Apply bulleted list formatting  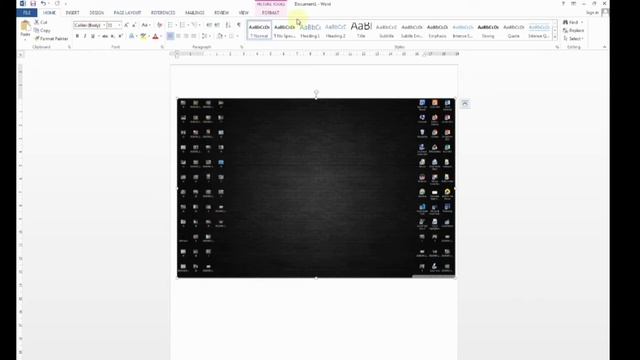tap(171, 25)
